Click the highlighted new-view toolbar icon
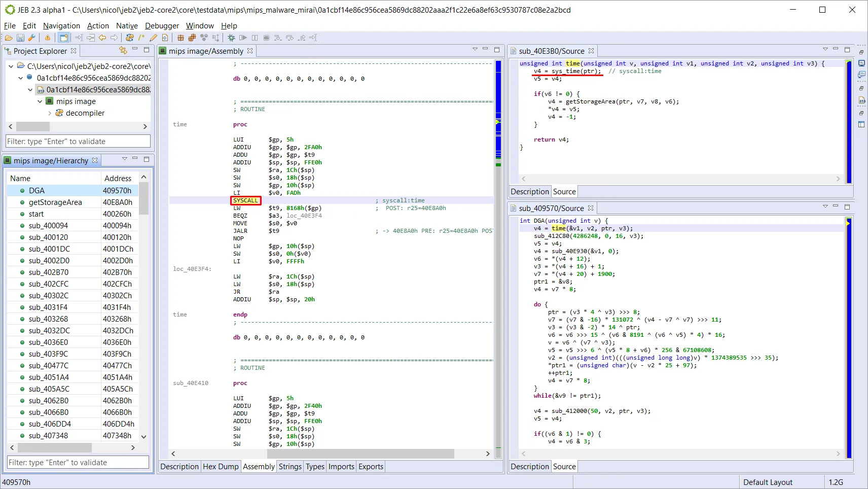The image size is (868, 489). pos(63,38)
